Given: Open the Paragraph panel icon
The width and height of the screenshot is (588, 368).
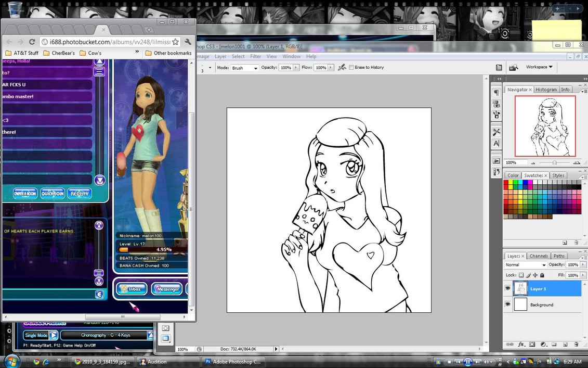Looking at the screenshot, I should coord(496,93).
